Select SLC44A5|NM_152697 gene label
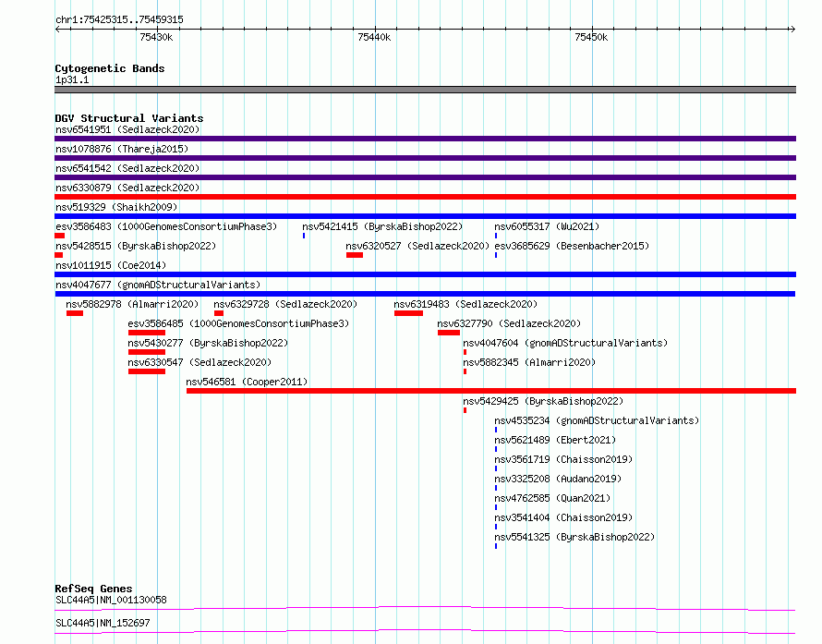The width and height of the screenshot is (822, 644). (x=103, y=623)
